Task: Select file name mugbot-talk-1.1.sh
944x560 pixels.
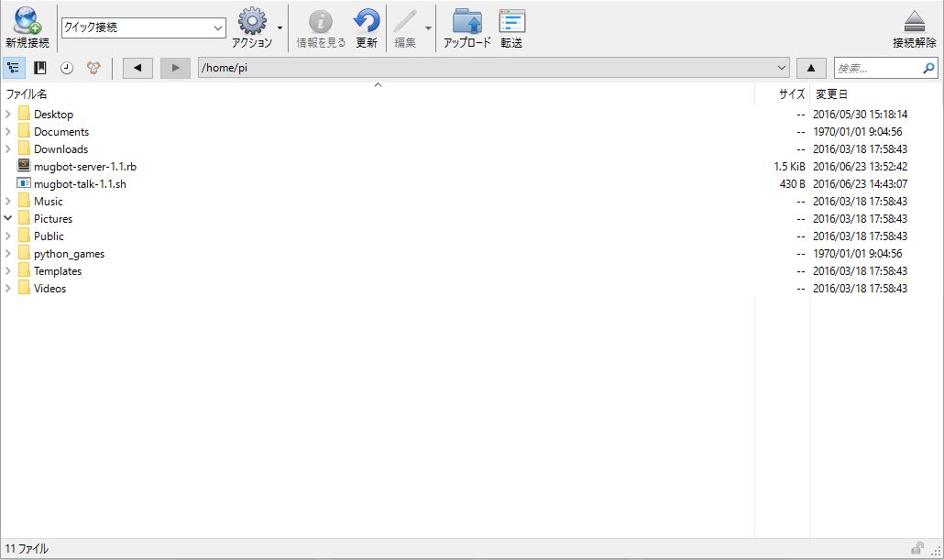Action: point(80,183)
